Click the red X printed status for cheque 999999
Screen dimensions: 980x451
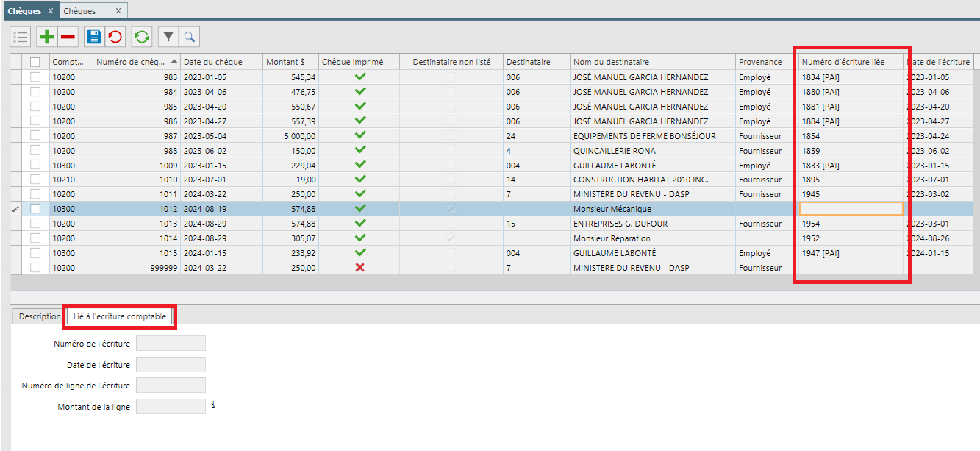pos(360,268)
